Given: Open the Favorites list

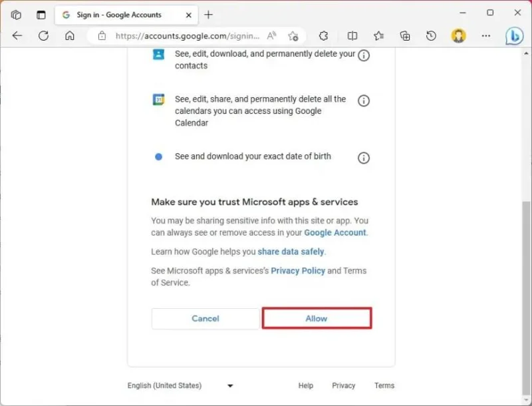Looking at the screenshot, I should point(378,36).
